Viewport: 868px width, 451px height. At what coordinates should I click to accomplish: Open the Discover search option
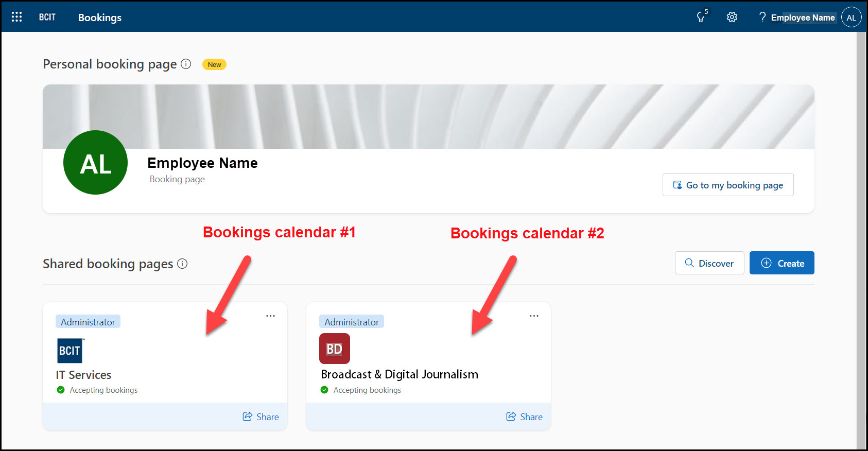pyautogui.click(x=709, y=263)
